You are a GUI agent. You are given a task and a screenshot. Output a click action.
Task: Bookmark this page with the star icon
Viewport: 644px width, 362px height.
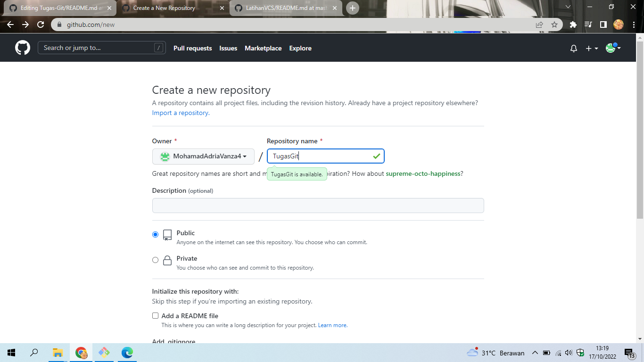[554, 24]
